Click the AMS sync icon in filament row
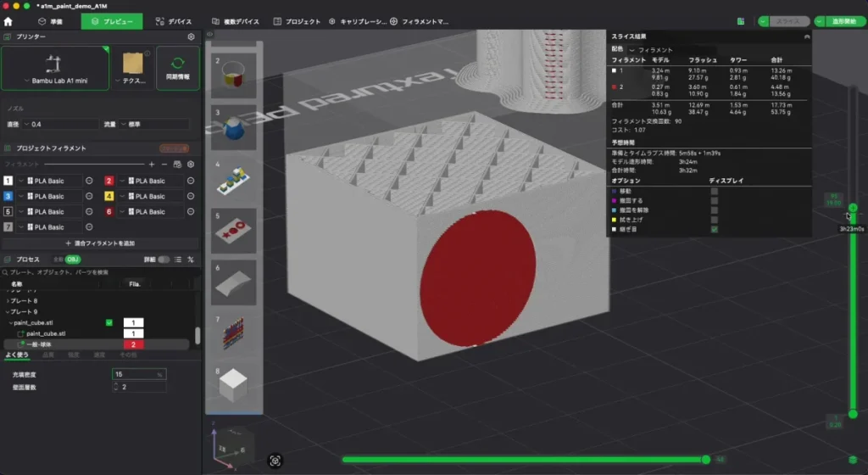Viewport: 868px width, 475px height. (x=178, y=165)
